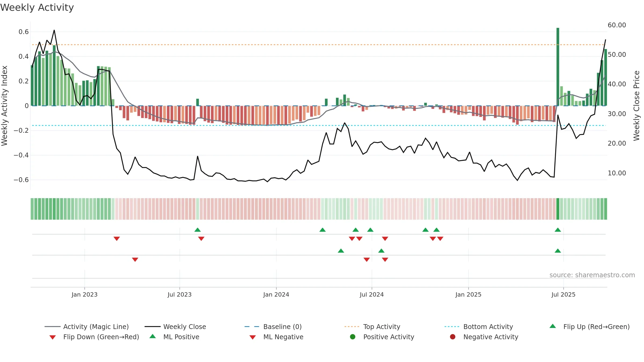
Task: Click the Weekly Activity Index axis title
Action: tap(5, 106)
